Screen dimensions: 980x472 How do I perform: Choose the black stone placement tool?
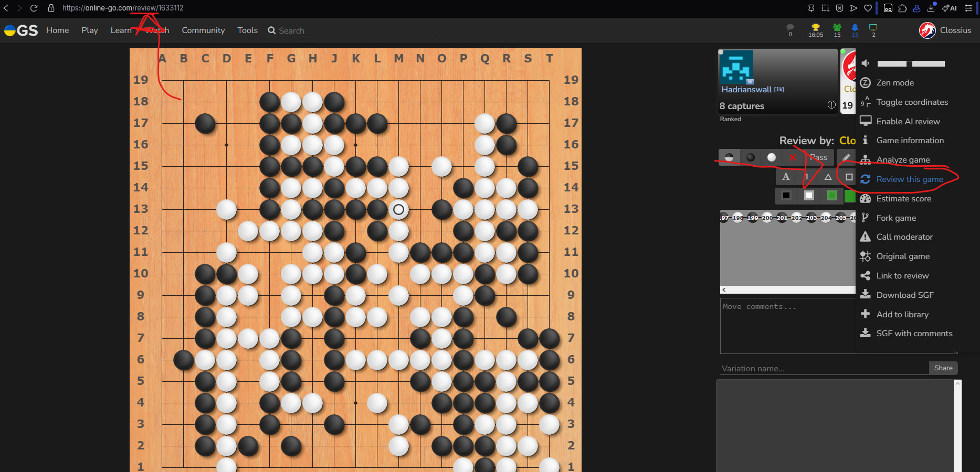click(750, 157)
